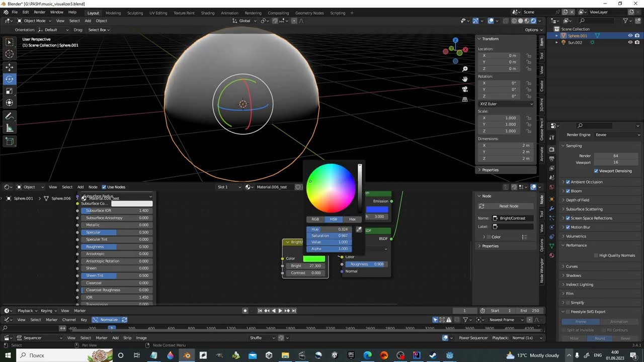Open the Render Engine Eevee dropdown
Viewport: 644px width, 362px height.
coord(617,135)
